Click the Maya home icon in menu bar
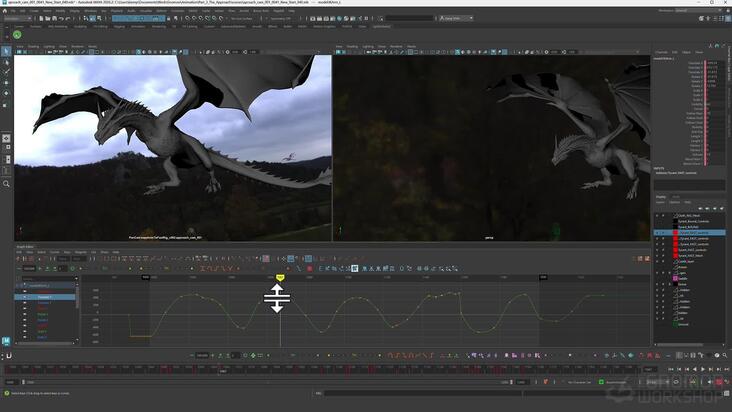Image resolution: width=732 pixels, height=412 pixels. pos(5,11)
